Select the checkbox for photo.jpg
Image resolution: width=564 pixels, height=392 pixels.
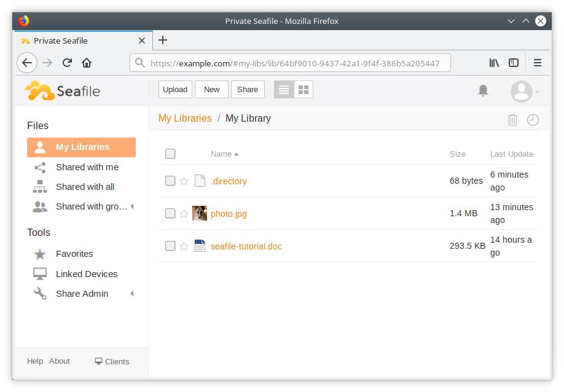tap(170, 213)
